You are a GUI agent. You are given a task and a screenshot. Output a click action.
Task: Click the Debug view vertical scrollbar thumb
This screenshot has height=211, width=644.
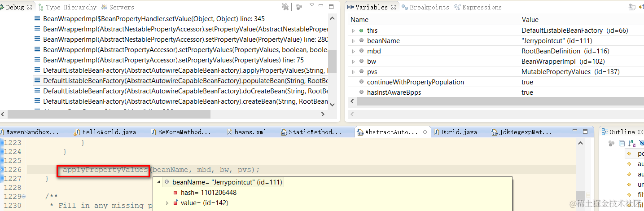point(333,61)
